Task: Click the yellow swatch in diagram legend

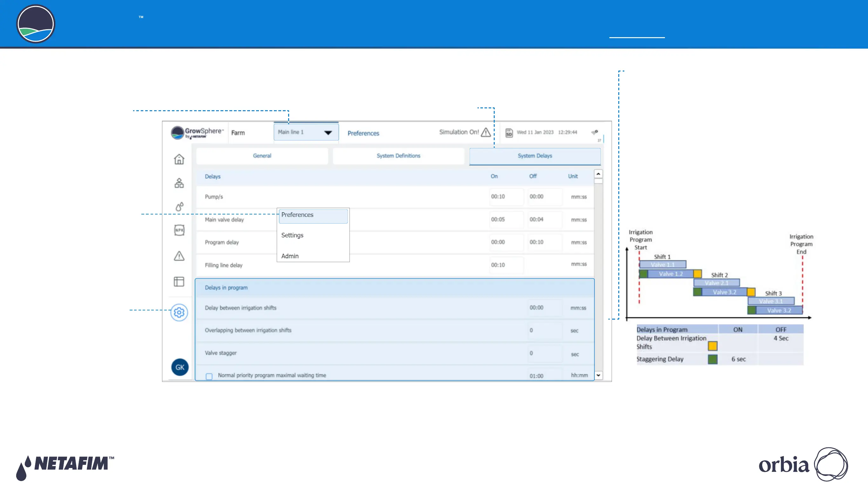Action: pos(713,346)
